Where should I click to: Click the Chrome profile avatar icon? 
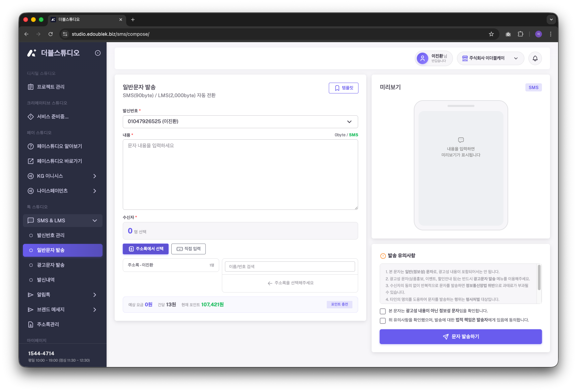539,34
